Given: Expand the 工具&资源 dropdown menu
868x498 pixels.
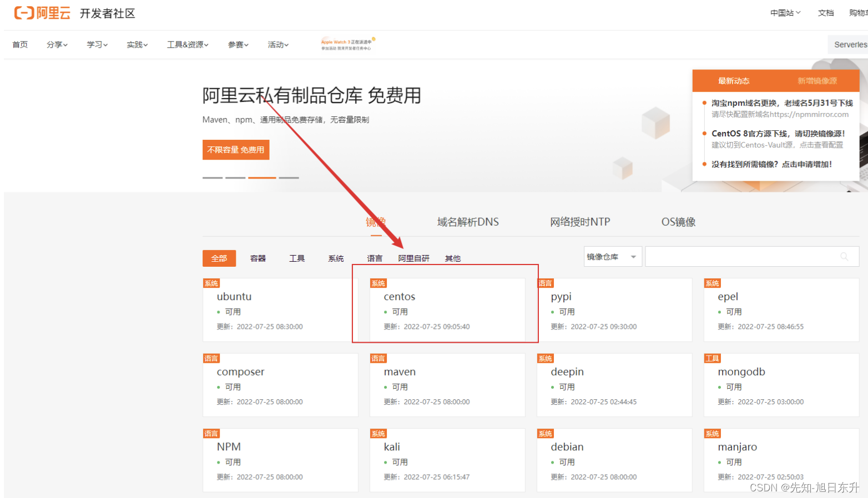Looking at the screenshot, I should [x=188, y=44].
